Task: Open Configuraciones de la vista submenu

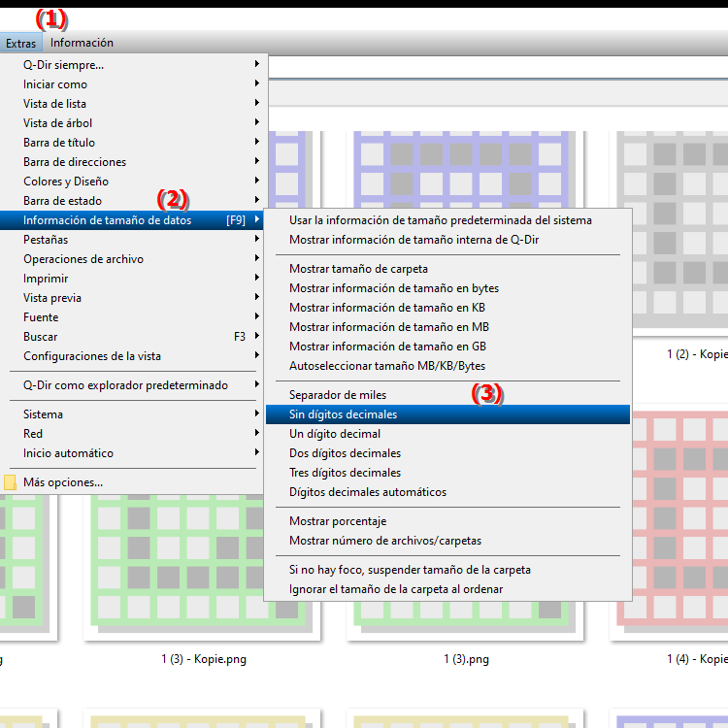Action: pyautogui.click(x=133, y=356)
